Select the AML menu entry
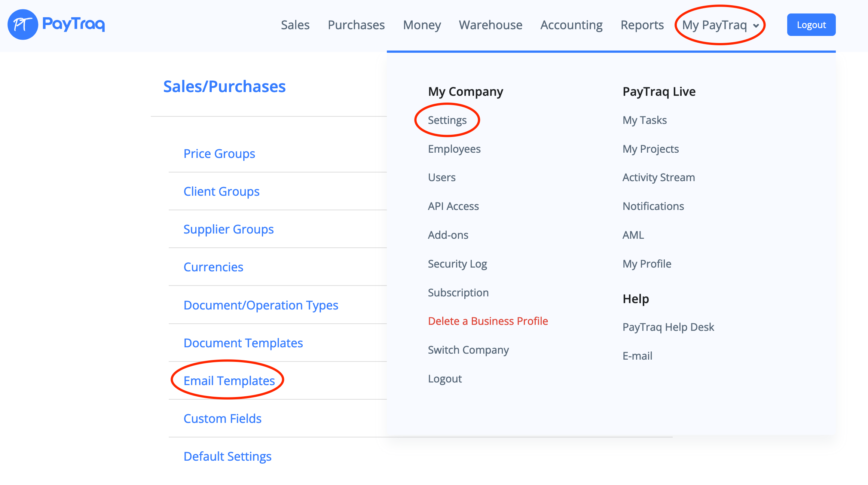Screen dimensions: 868x485 (633, 235)
